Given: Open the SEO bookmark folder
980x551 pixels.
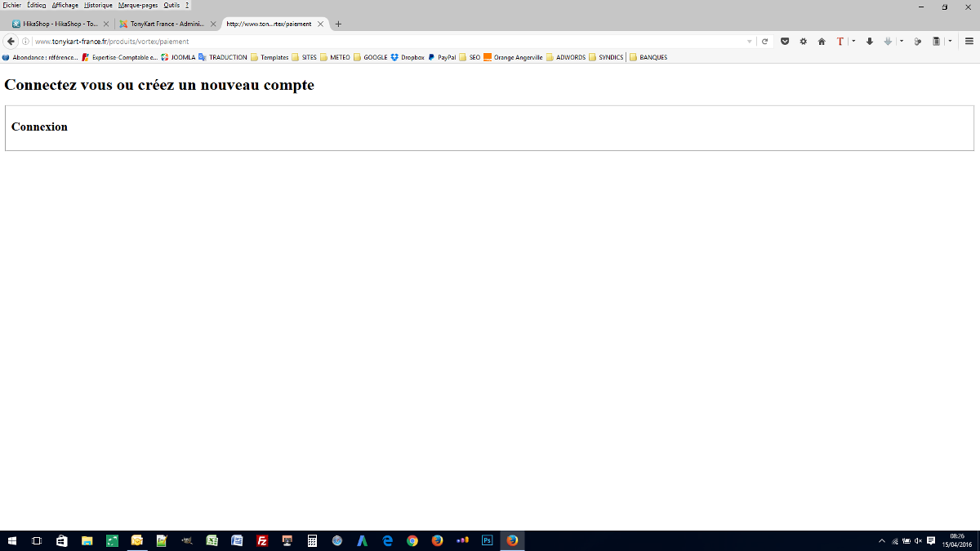Looking at the screenshot, I should click(x=470, y=57).
